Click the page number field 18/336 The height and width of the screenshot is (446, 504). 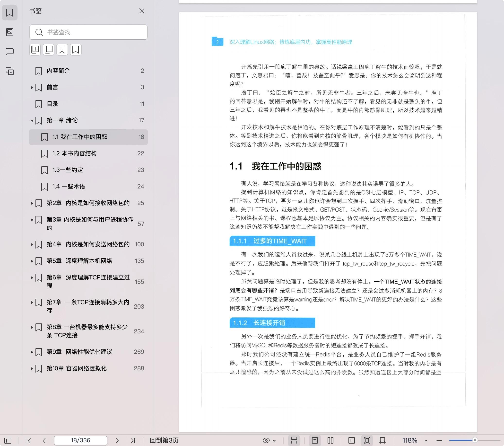(x=81, y=440)
